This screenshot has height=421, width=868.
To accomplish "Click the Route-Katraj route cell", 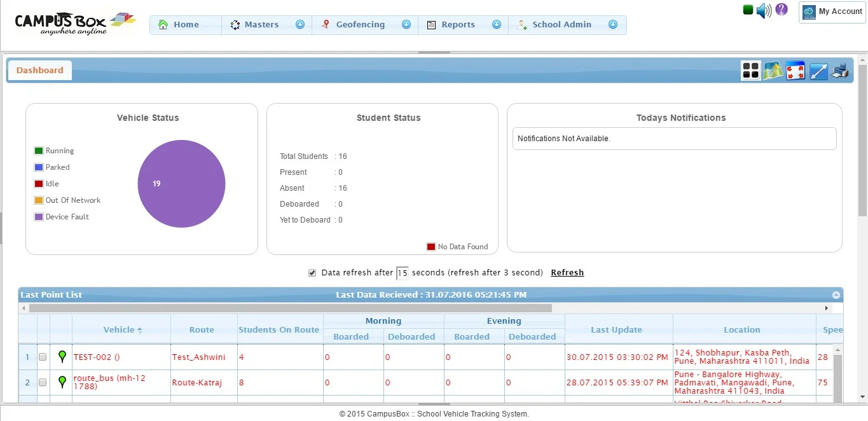I will [x=204, y=383].
